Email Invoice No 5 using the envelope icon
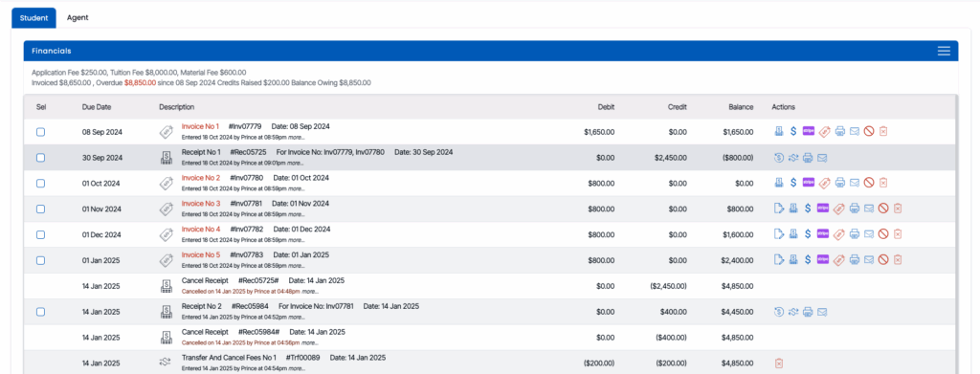Image resolution: width=980 pixels, height=374 pixels. pyautogui.click(x=869, y=260)
